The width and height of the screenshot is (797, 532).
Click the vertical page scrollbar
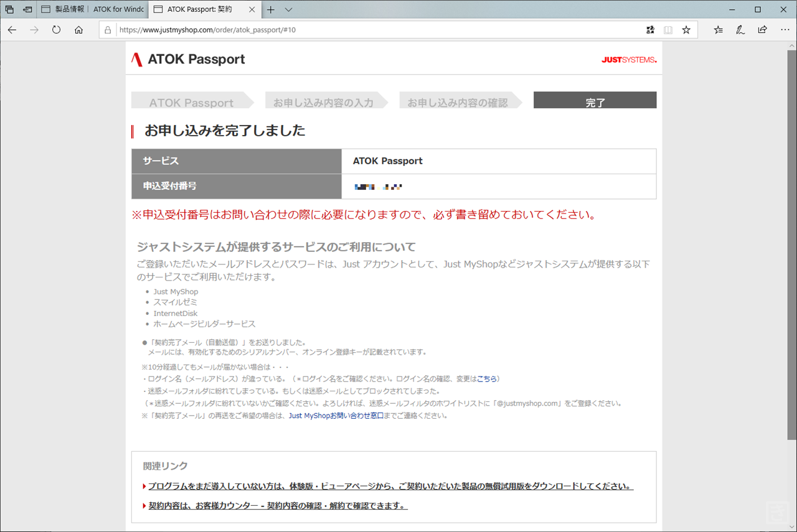[791, 249]
